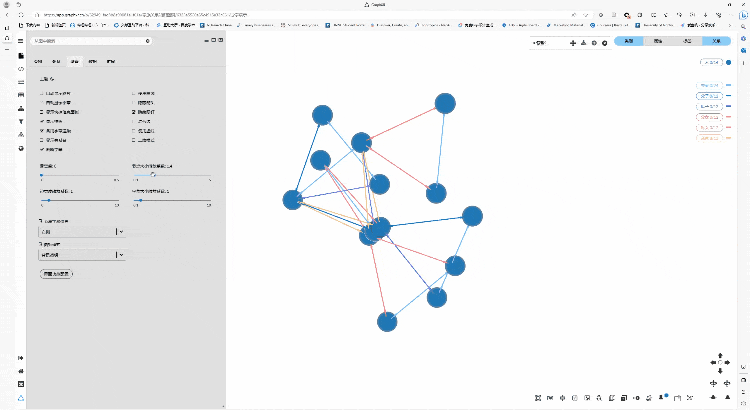Screen dimensions: 750x410
Task: Open the first dropdown in the settings panel
Action: tap(82, 232)
